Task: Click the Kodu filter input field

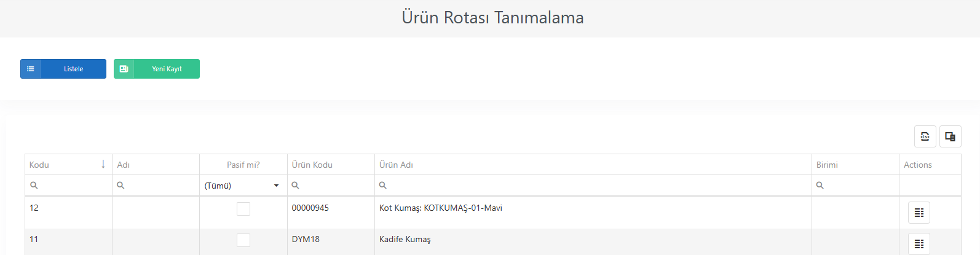Action: pyautogui.click(x=69, y=186)
